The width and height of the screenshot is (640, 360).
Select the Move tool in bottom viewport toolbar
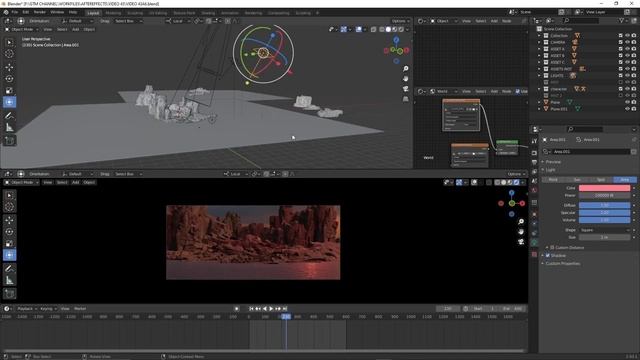[x=9, y=220]
